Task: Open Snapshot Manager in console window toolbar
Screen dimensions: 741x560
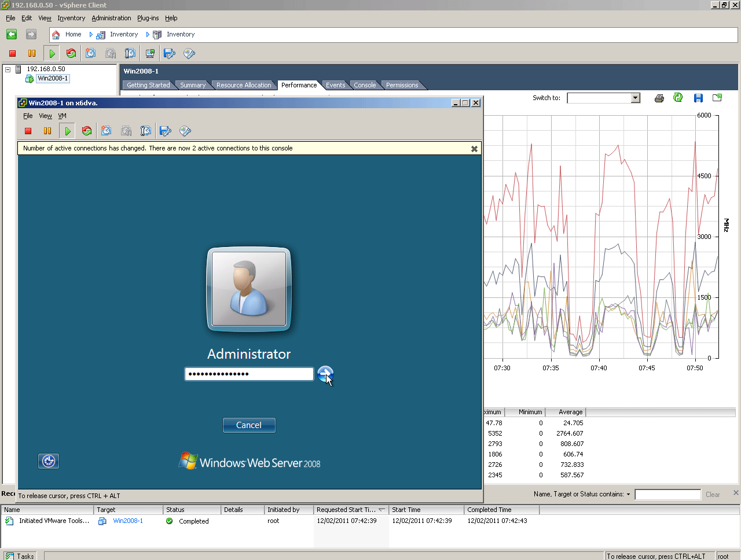Action: click(x=146, y=131)
